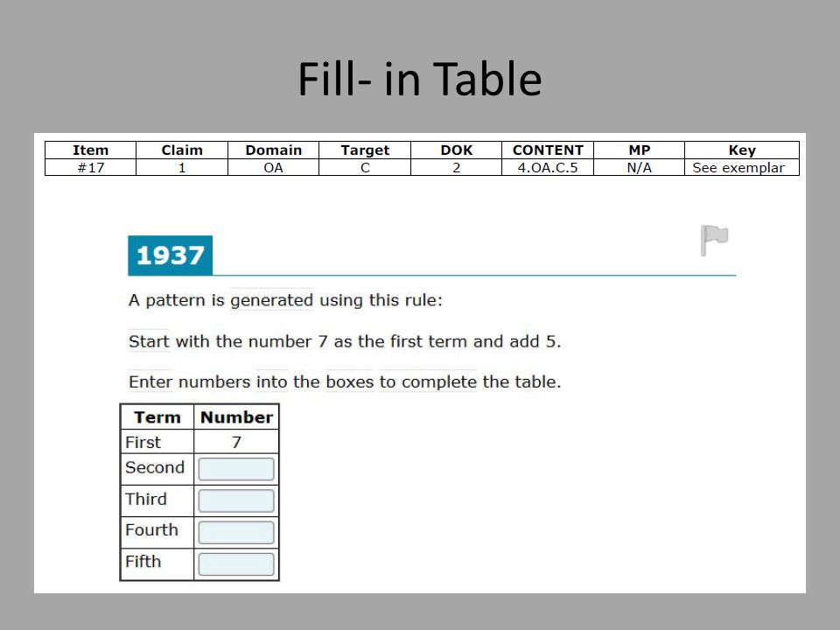Click the 'Fill- in Table' slide title

(x=420, y=80)
